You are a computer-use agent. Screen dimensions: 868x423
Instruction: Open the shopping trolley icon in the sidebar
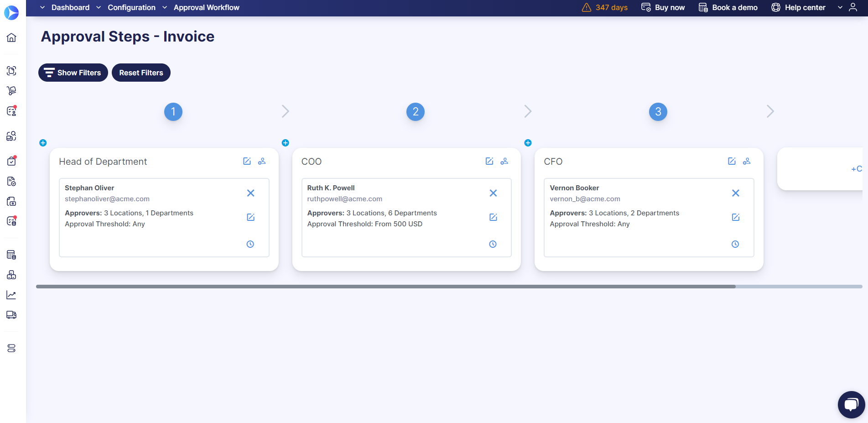11,90
